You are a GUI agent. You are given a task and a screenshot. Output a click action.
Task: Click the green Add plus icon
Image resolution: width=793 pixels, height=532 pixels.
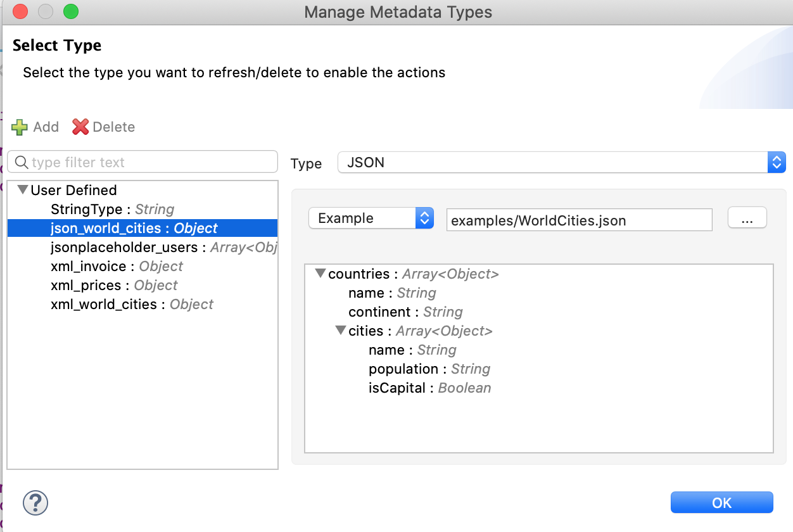pyautogui.click(x=20, y=127)
